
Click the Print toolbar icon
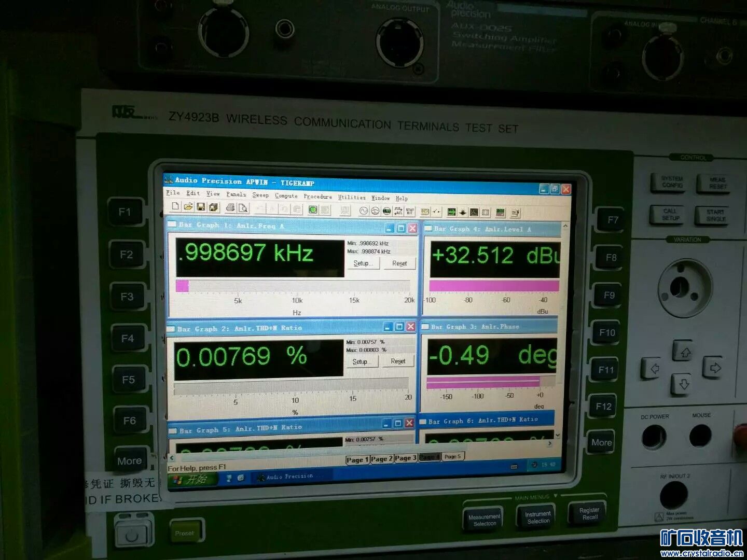click(230, 207)
